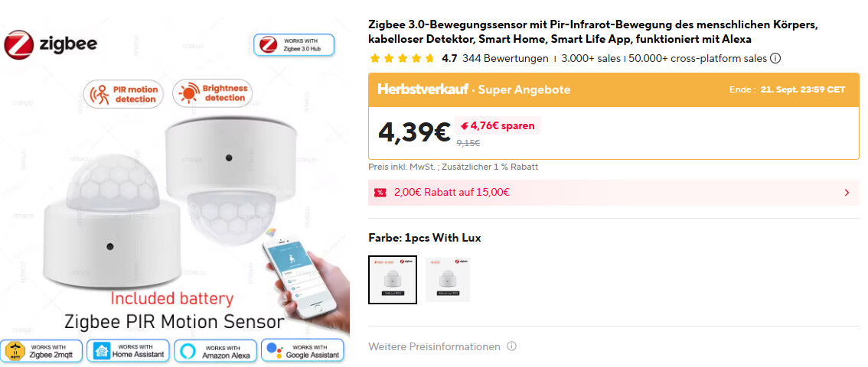Click the info icon beside Weitere Preisinformationen
The width and height of the screenshot is (868, 367).
click(511, 346)
